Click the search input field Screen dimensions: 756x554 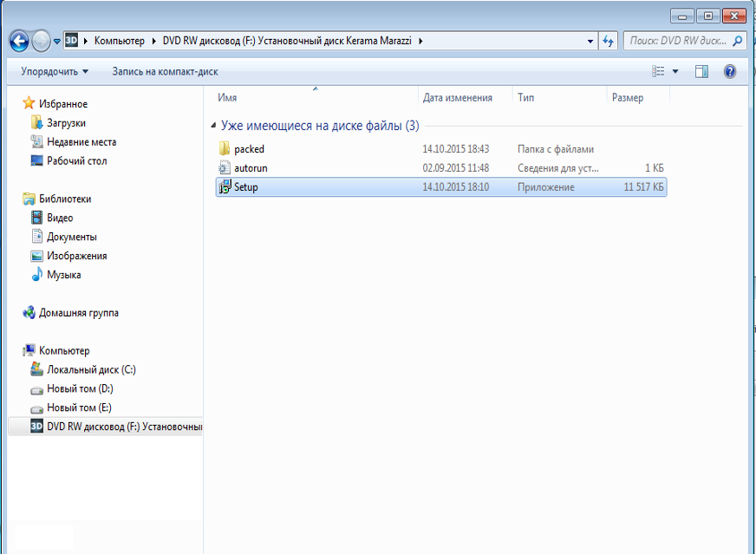pyautogui.click(x=676, y=41)
